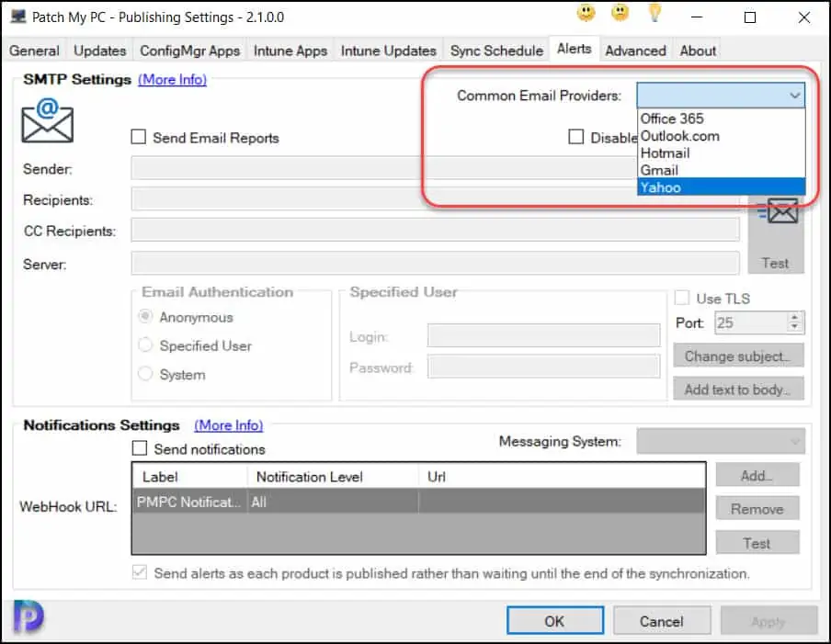Click the sad smiley feedback icon
This screenshot has height=644, width=831.
pos(620,13)
